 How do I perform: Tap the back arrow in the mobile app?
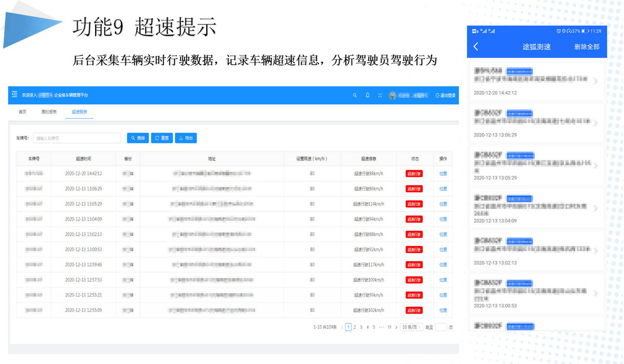click(x=476, y=47)
